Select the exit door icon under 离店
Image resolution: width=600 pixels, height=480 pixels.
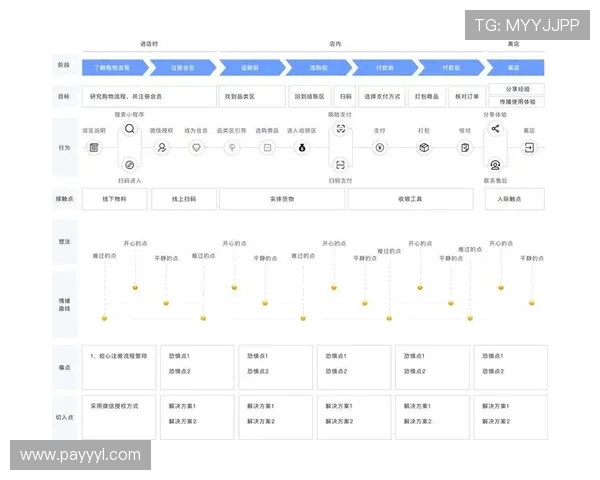(x=529, y=147)
